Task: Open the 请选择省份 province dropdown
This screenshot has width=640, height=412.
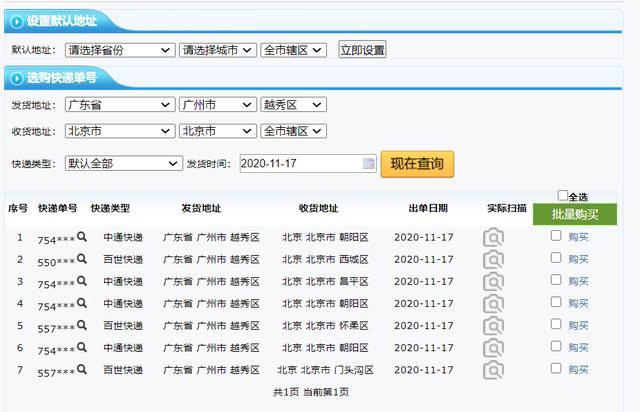Action: tap(120, 50)
